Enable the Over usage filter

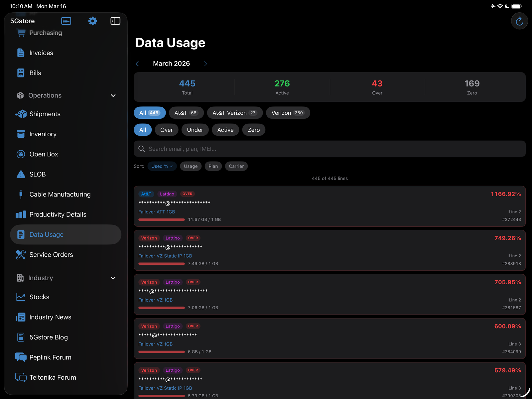point(166,130)
